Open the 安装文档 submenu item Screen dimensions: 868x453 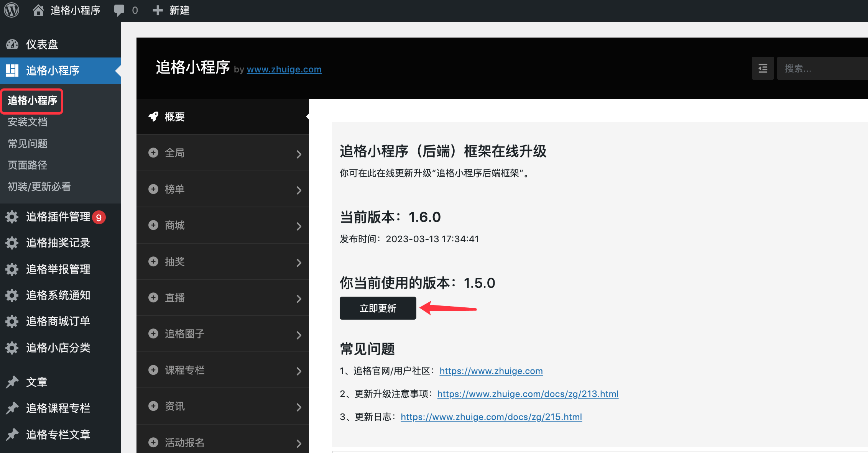28,122
